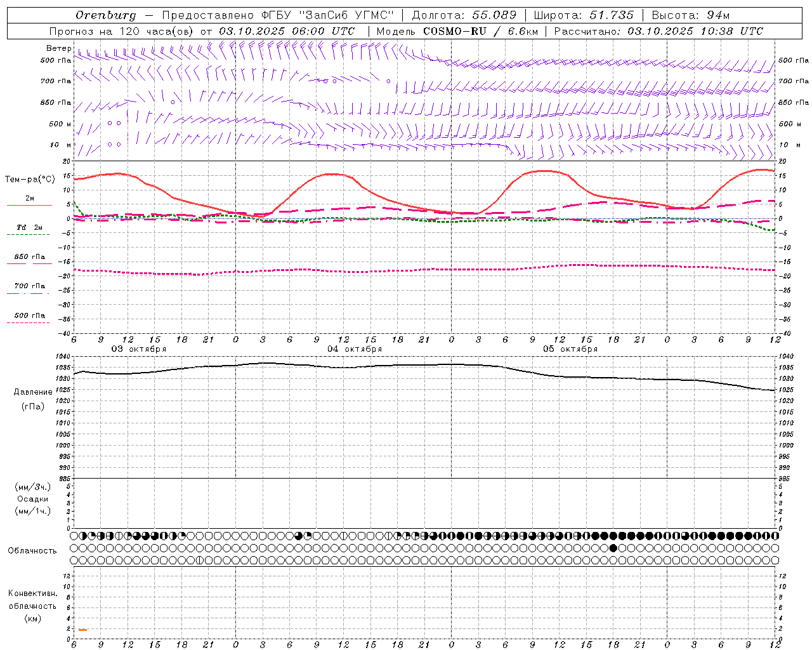812x650 pixels.
Task: Click the "(км)" unit under convective cloudiness
Action: coord(33,618)
